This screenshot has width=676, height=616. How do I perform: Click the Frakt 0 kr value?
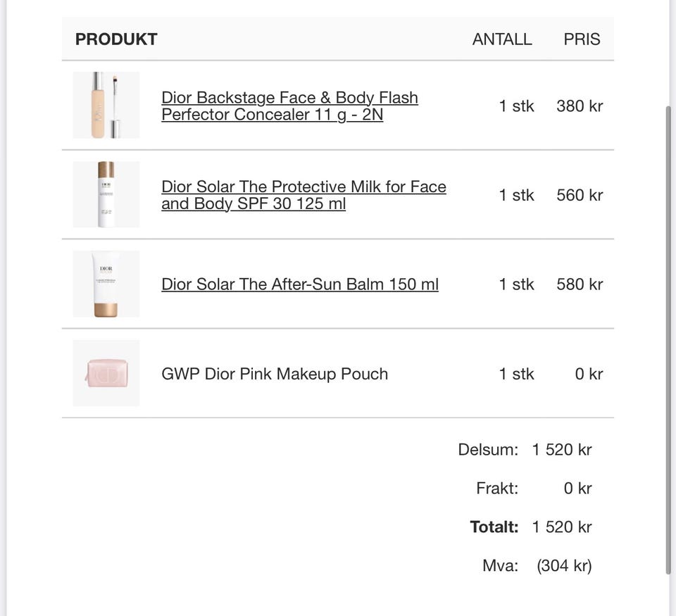577,489
